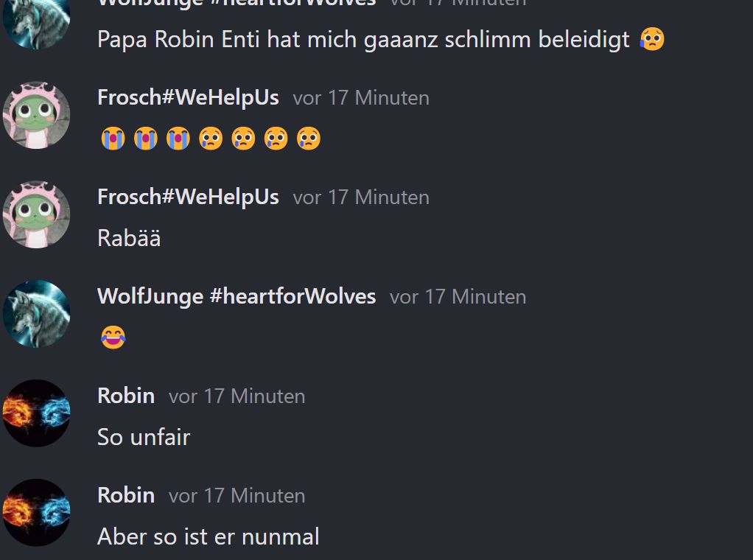Open Frosch#WeHelpUs username above the emoji row
The image size is (753, 560).
(188, 97)
